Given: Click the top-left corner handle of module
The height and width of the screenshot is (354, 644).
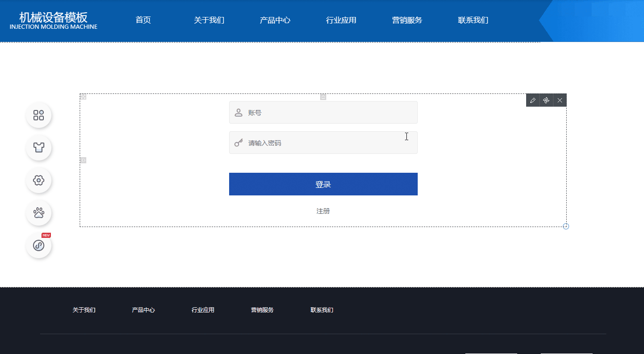Looking at the screenshot, I should click(83, 97).
